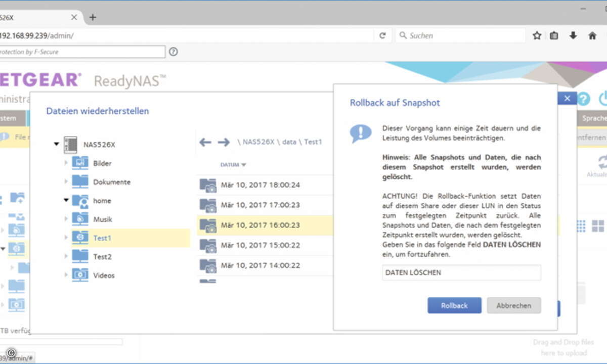Expand the Dokumente share node
Screen dimensions: 607x364
coord(66,182)
